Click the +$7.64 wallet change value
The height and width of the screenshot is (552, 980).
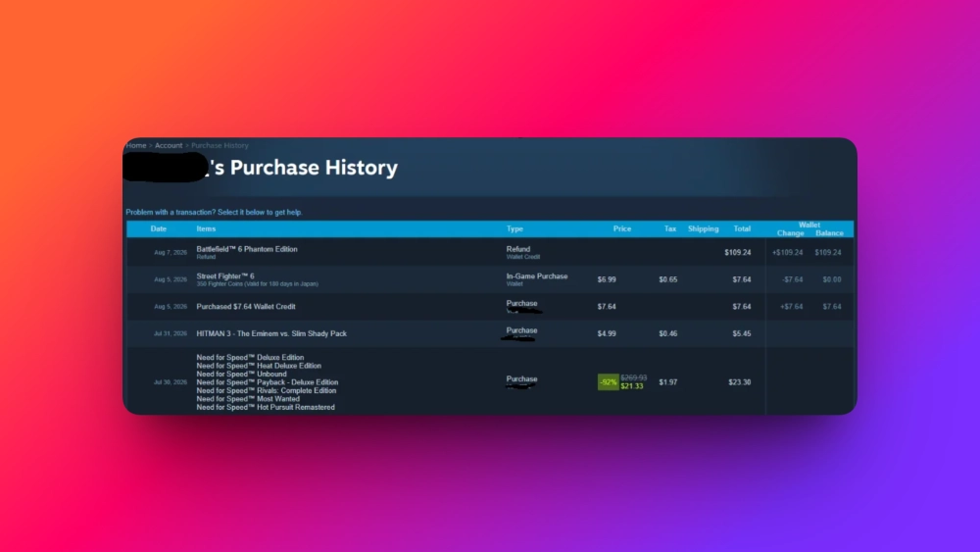point(792,306)
